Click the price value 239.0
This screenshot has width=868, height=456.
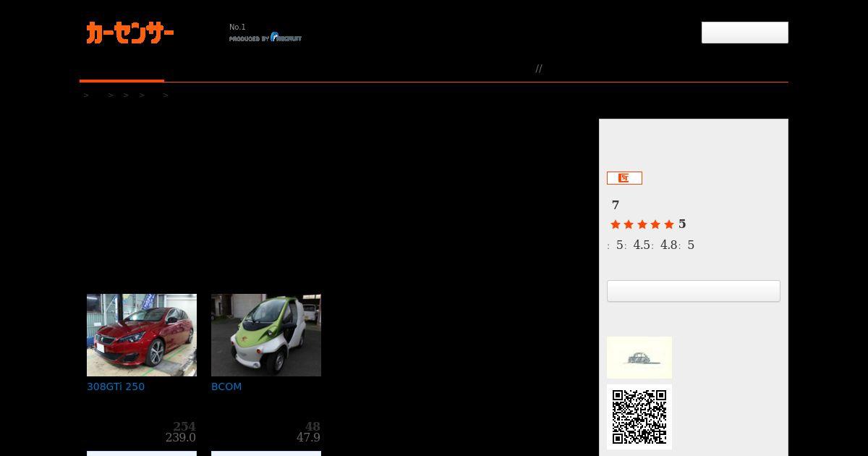[x=181, y=438]
